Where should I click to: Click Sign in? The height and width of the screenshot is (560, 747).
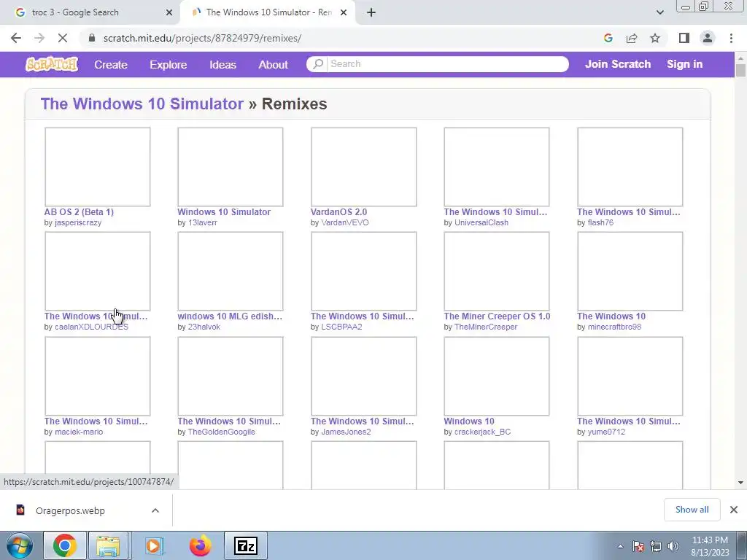(x=684, y=64)
